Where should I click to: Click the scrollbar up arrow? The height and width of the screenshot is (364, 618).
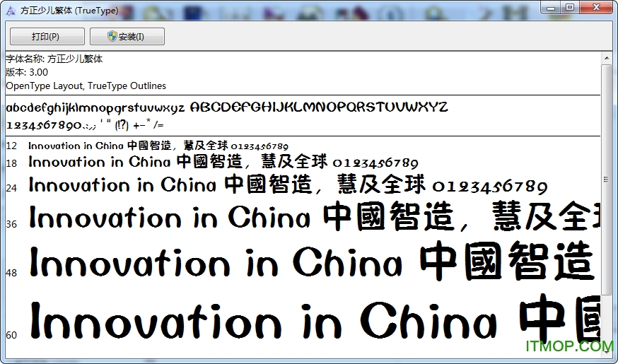pos(607,59)
